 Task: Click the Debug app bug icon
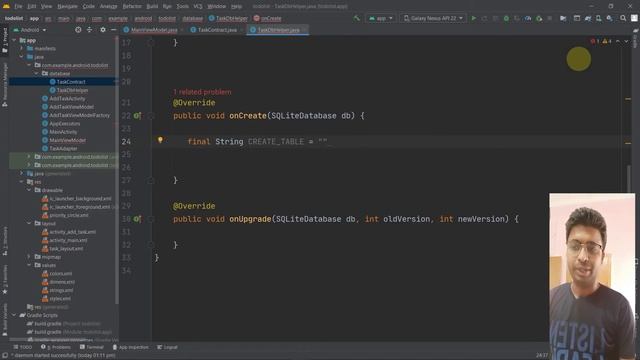tap(506, 18)
